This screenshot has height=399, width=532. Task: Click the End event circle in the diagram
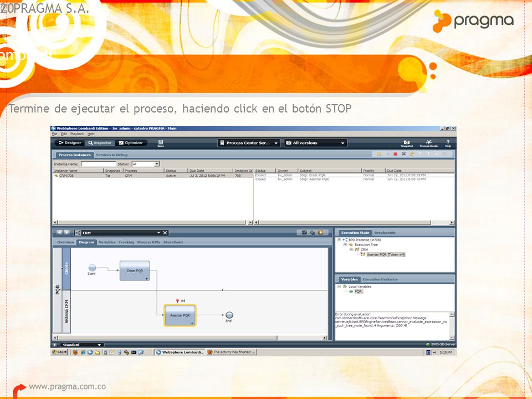(x=229, y=315)
